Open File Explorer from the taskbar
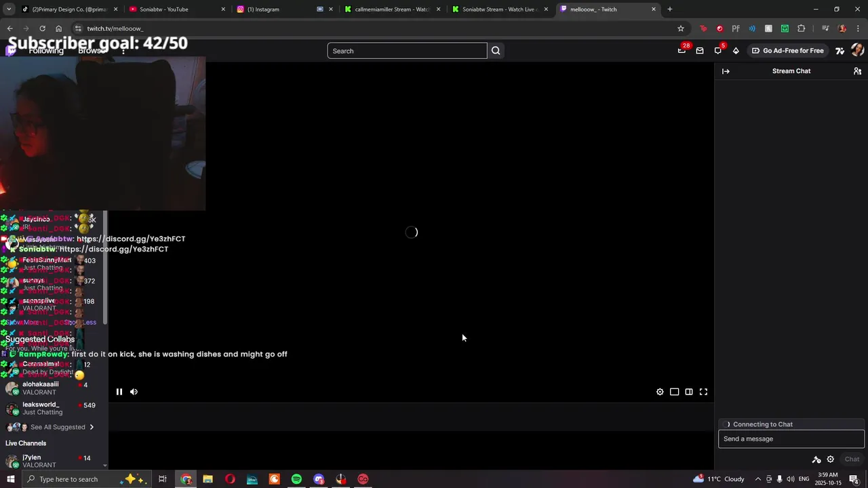Image resolution: width=868 pixels, height=488 pixels. pos(208,479)
